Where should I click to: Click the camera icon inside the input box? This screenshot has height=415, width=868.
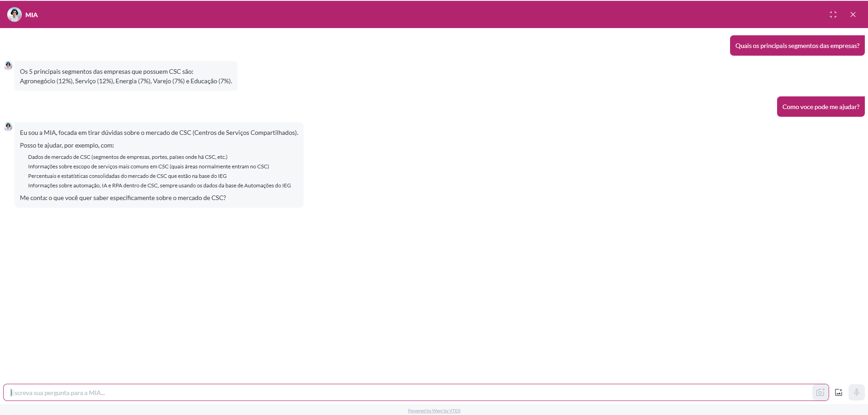(820, 392)
